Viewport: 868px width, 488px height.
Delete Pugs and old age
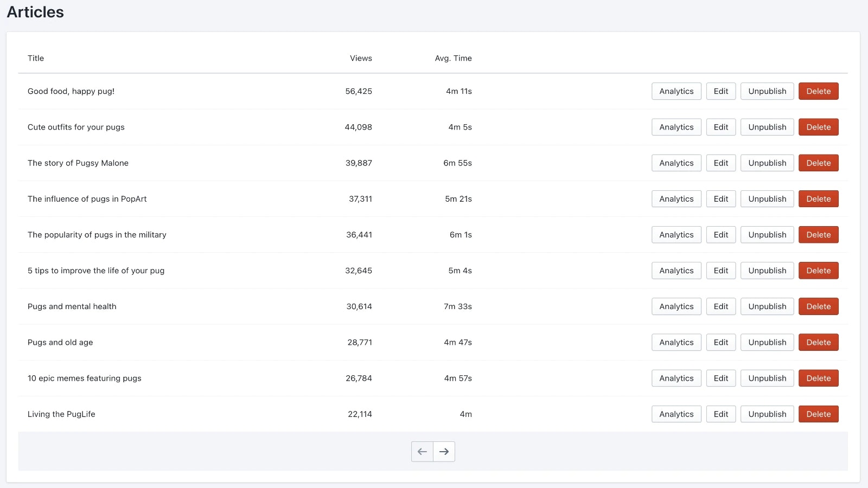819,342
